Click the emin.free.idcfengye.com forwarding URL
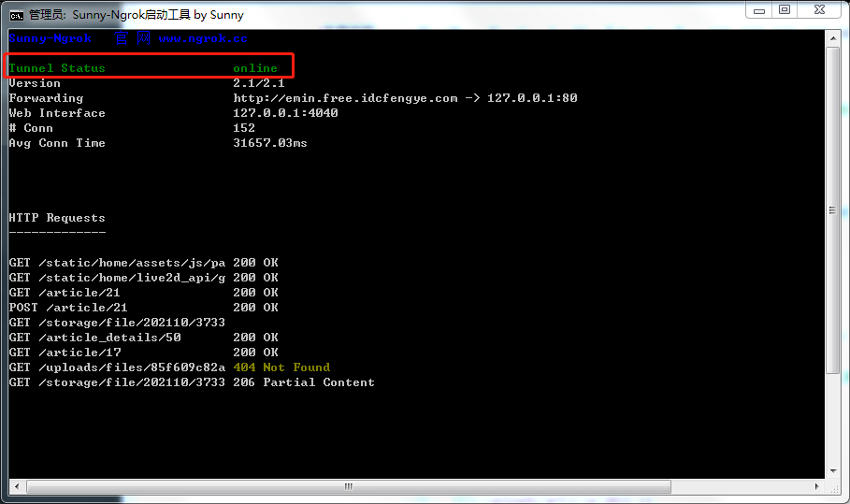The width and height of the screenshot is (850, 504). 345,98
